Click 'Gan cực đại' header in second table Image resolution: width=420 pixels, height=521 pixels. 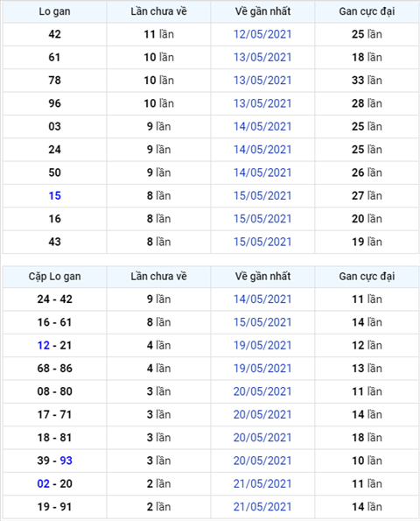[x=367, y=277]
